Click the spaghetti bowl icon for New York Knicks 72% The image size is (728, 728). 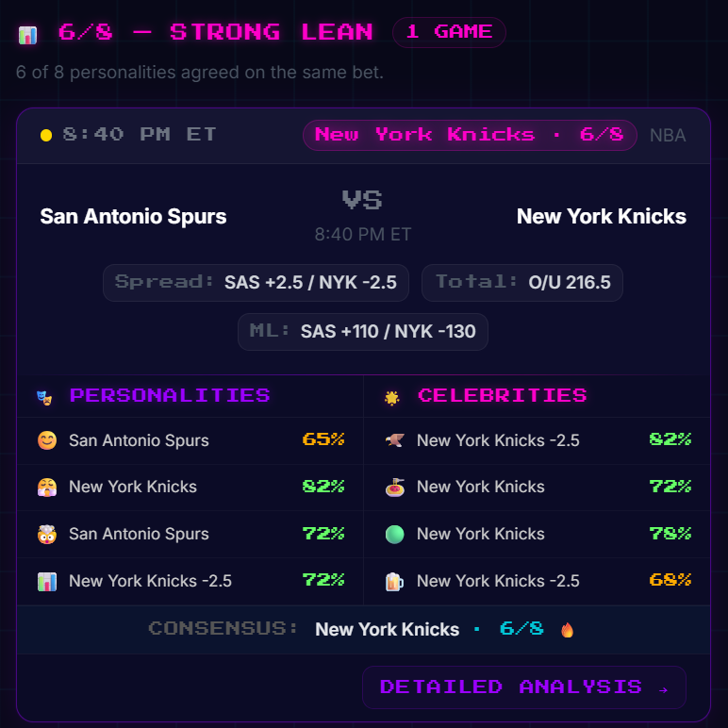click(x=394, y=487)
